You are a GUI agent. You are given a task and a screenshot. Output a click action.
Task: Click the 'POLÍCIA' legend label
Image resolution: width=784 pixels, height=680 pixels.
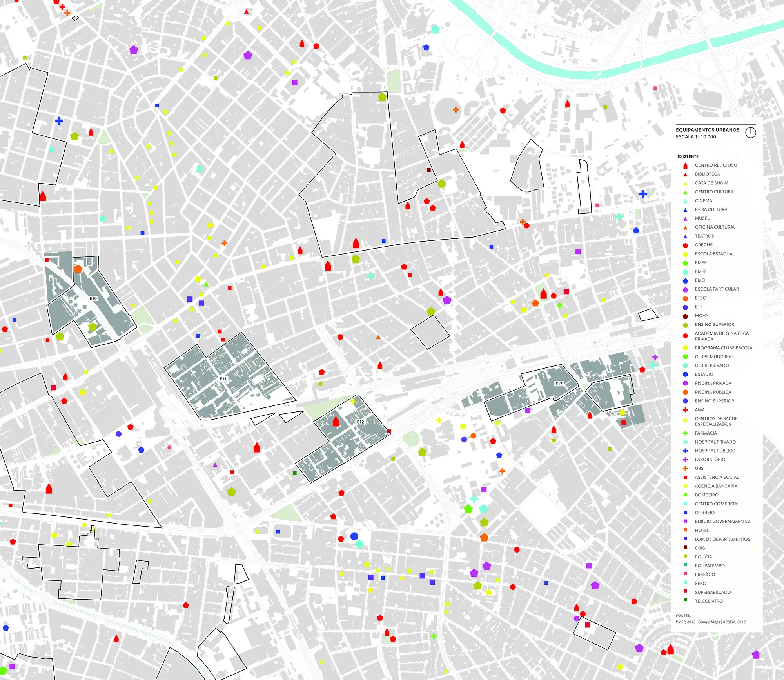(x=703, y=557)
